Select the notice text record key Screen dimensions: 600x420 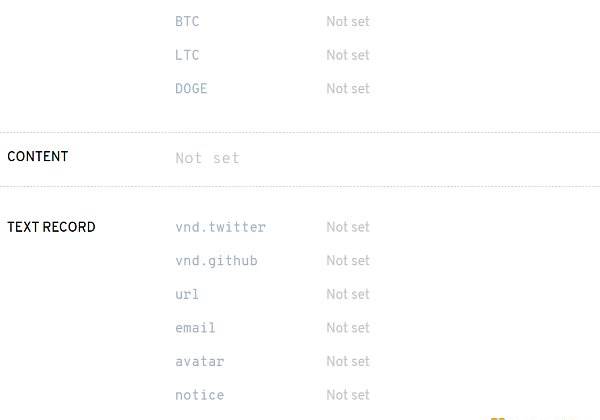200,395
